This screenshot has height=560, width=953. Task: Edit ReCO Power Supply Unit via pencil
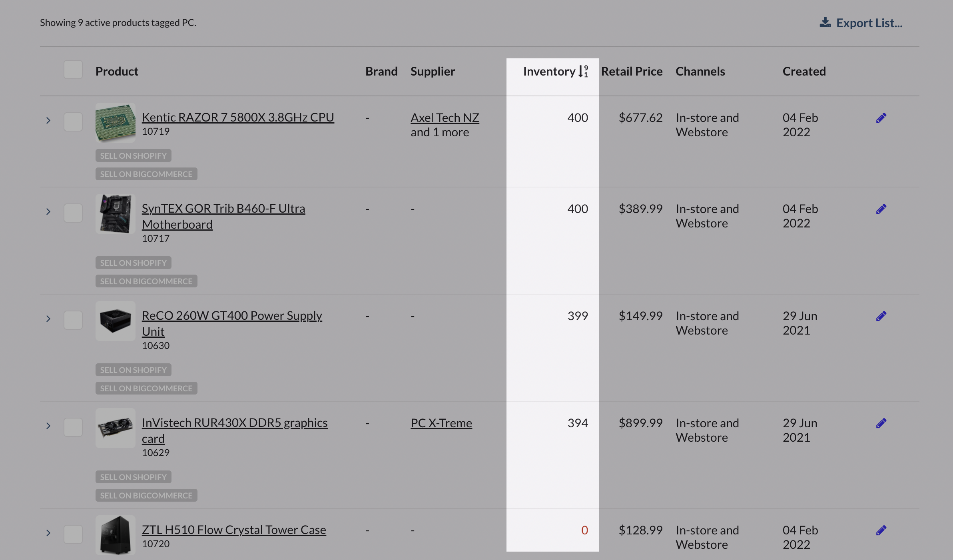pyautogui.click(x=881, y=316)
